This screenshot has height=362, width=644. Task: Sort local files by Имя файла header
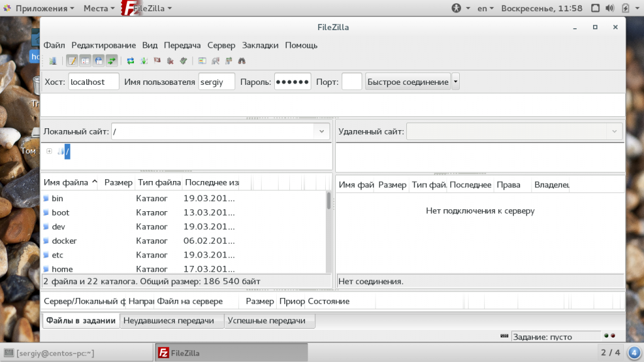pos(66,183)
